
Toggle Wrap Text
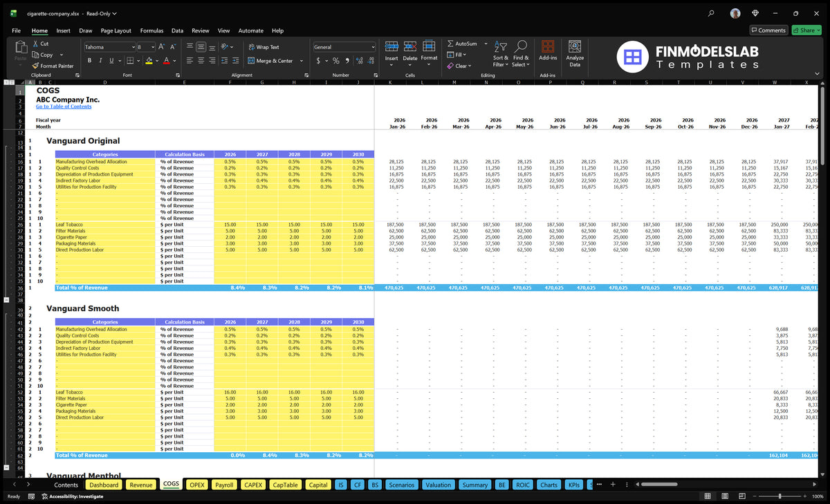coord(264,47)
